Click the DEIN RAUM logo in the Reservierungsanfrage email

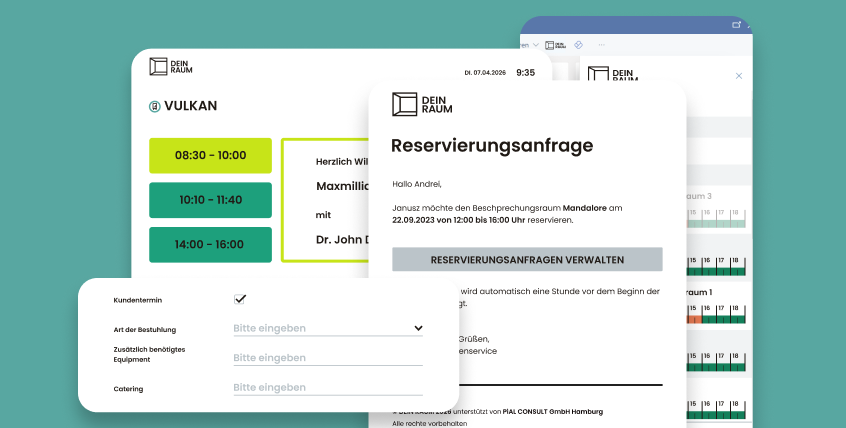(422, 104)
